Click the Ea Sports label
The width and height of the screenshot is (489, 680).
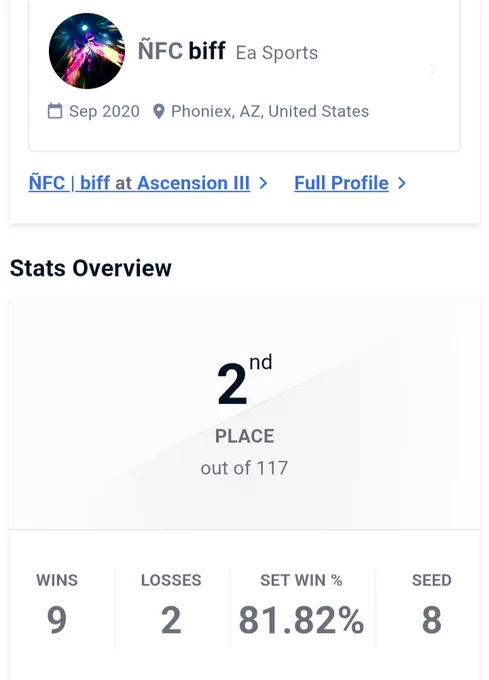(277, 53)
